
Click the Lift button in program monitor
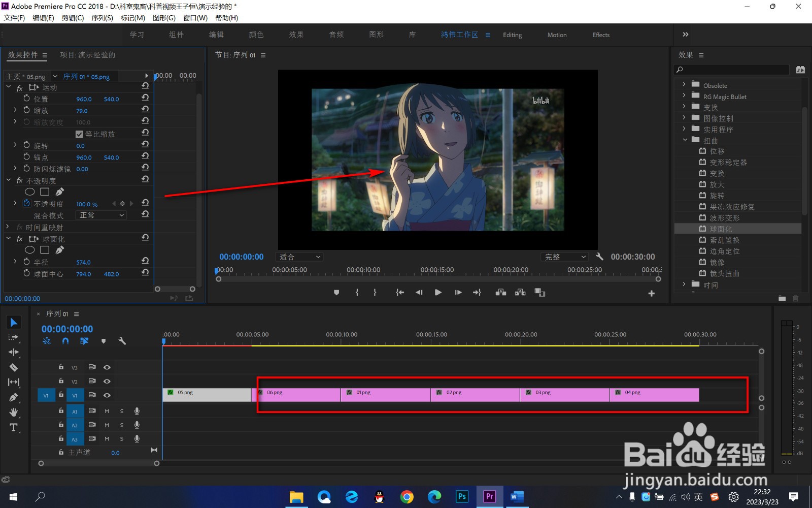pos(501,293)
